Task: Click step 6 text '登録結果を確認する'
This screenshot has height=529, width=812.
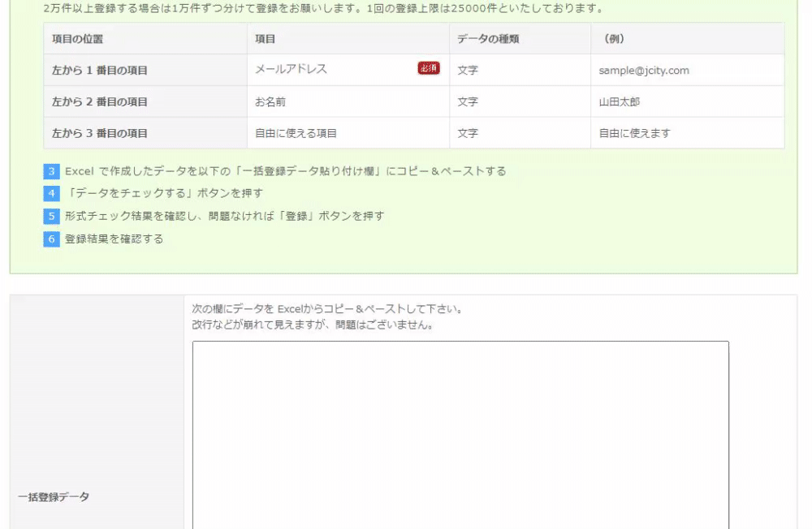Action: (x=114, y=239)
